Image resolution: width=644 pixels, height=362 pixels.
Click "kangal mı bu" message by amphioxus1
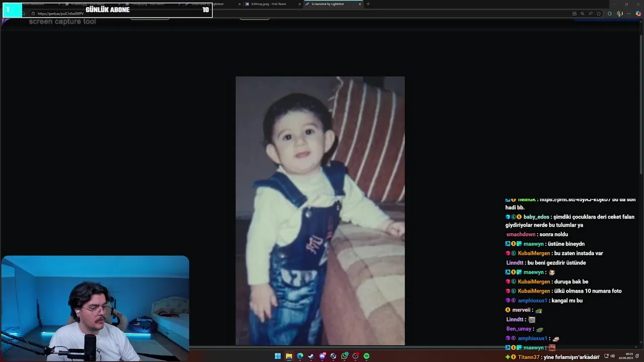pyautogui.click(x=567, y=301)
